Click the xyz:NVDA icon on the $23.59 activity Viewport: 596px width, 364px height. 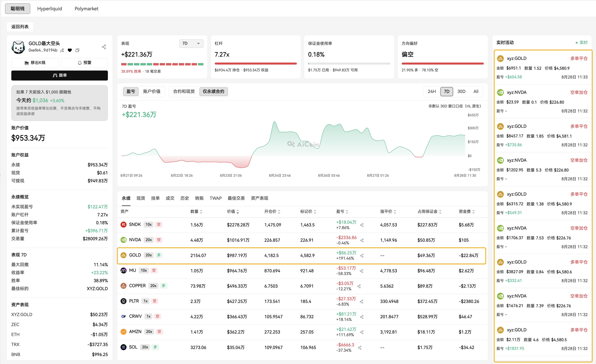pos(500,92)
